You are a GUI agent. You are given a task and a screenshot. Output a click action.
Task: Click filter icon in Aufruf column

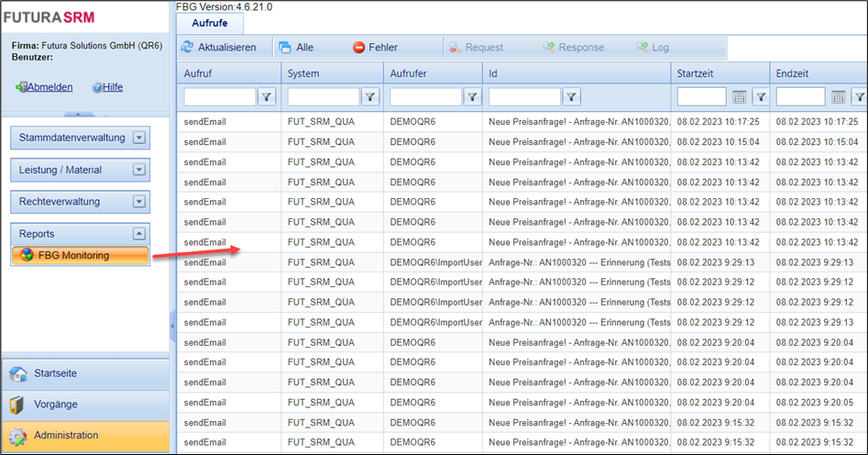pos(267,96)
